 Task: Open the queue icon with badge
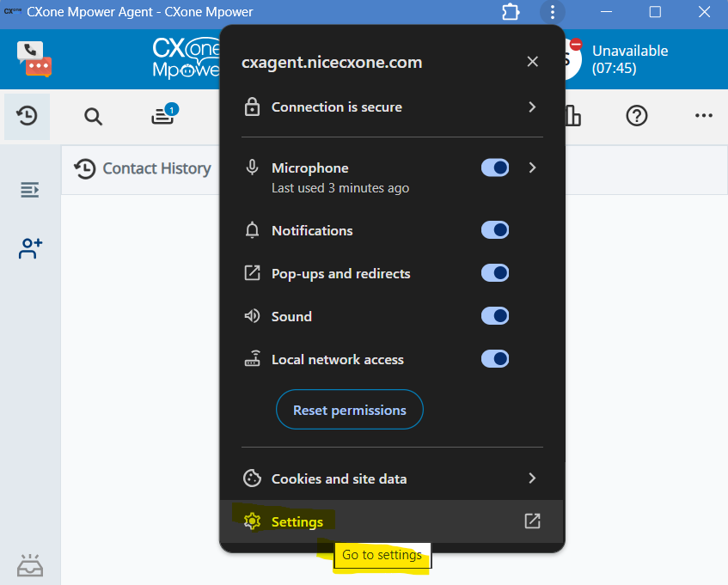(163, 115)
